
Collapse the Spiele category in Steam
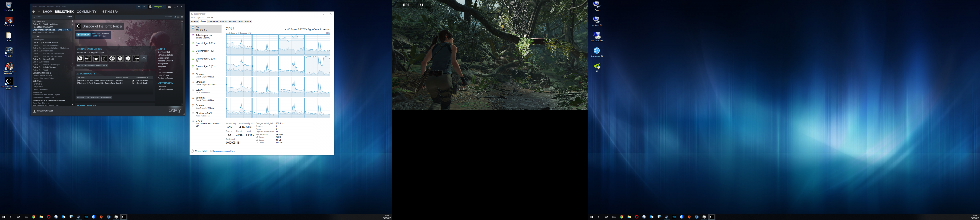coord(34,37)
